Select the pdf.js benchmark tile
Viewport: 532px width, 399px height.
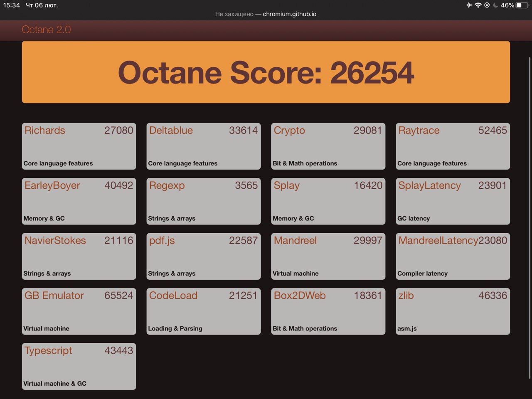pos(204,256)
